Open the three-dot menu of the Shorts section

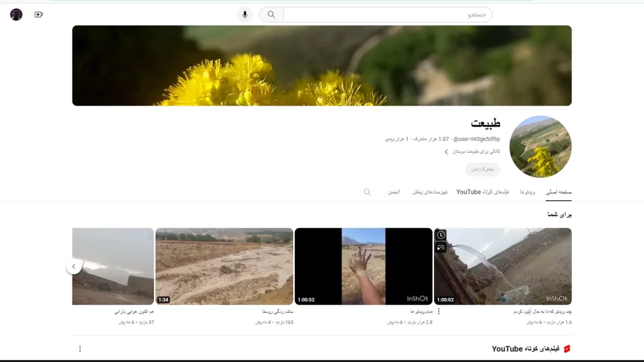point(80,349)
